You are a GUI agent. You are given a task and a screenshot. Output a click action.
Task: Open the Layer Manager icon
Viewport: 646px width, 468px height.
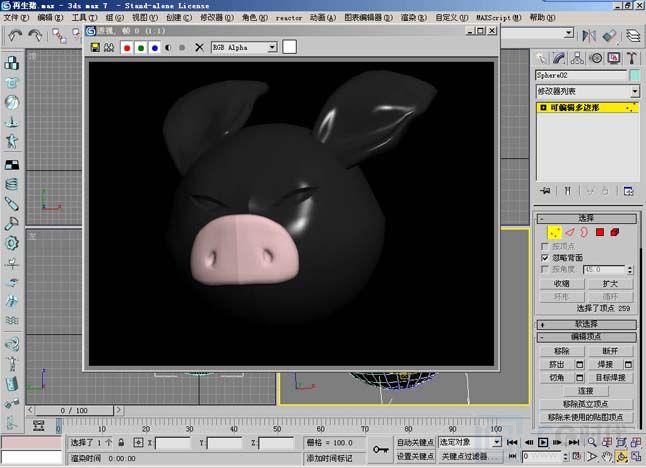coord(633,35)
